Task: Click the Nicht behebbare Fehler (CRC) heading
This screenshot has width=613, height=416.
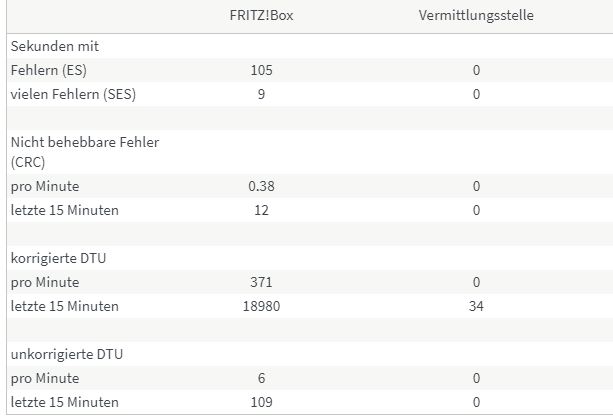Action: point(84,152)
